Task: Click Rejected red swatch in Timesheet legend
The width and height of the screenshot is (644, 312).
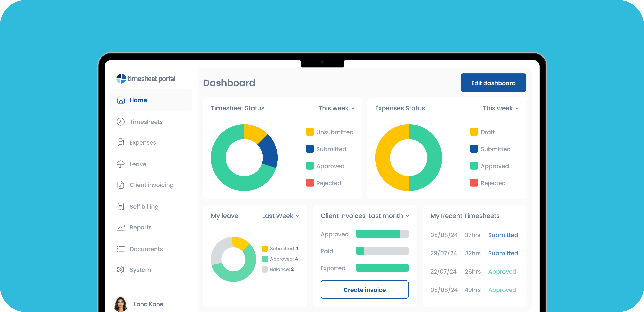Action: point(310,183)
